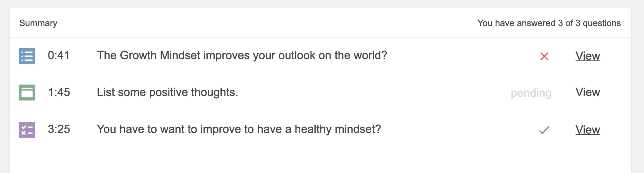Select the 3:25 timestamp
The height and width of the screenshot is (173, 644).
[x=59, y=129]
